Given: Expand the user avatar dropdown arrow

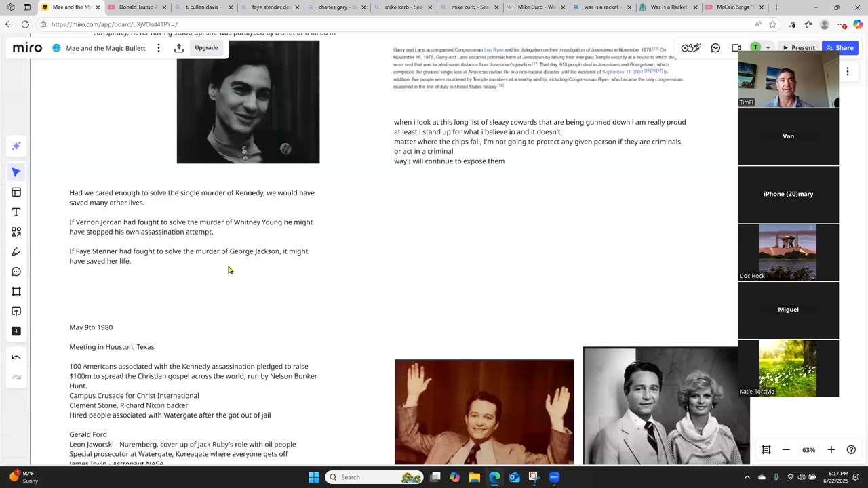Looking at the screenshot, I should point(768,48).
